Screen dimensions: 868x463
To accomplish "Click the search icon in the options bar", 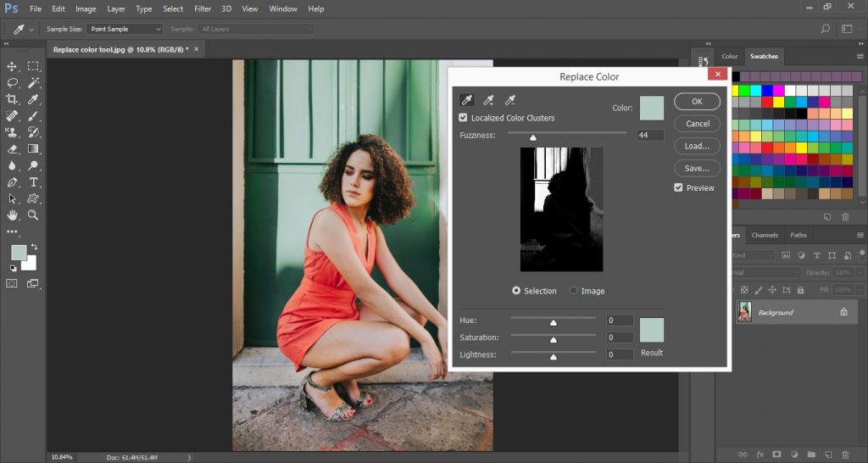I will tap(826, 29).
